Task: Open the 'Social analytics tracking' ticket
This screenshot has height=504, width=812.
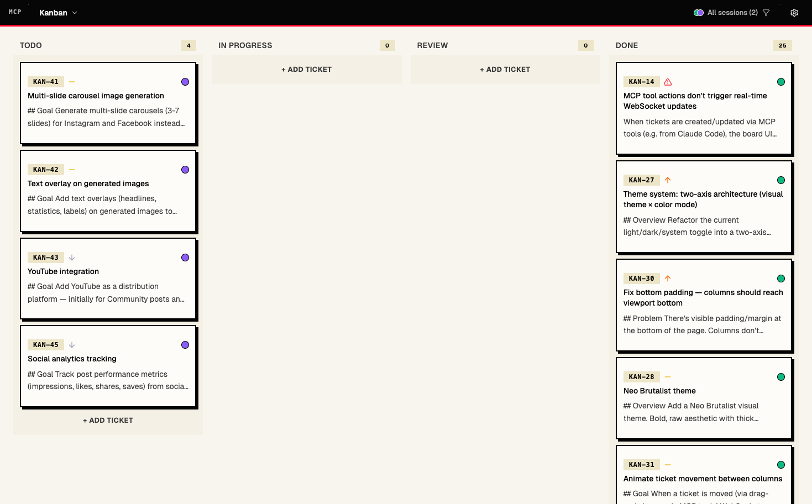Action: (x=72, y=359)
